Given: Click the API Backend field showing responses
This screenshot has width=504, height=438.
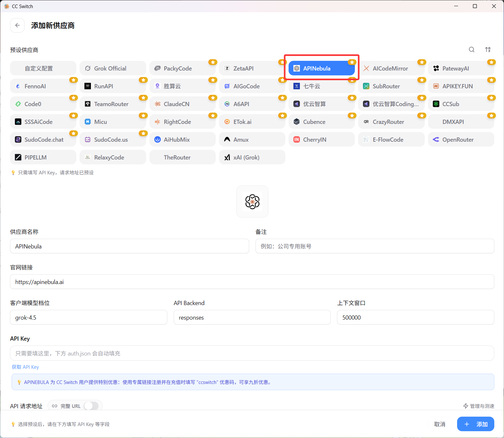Looking at the screenshot, I should click(252, 317).
